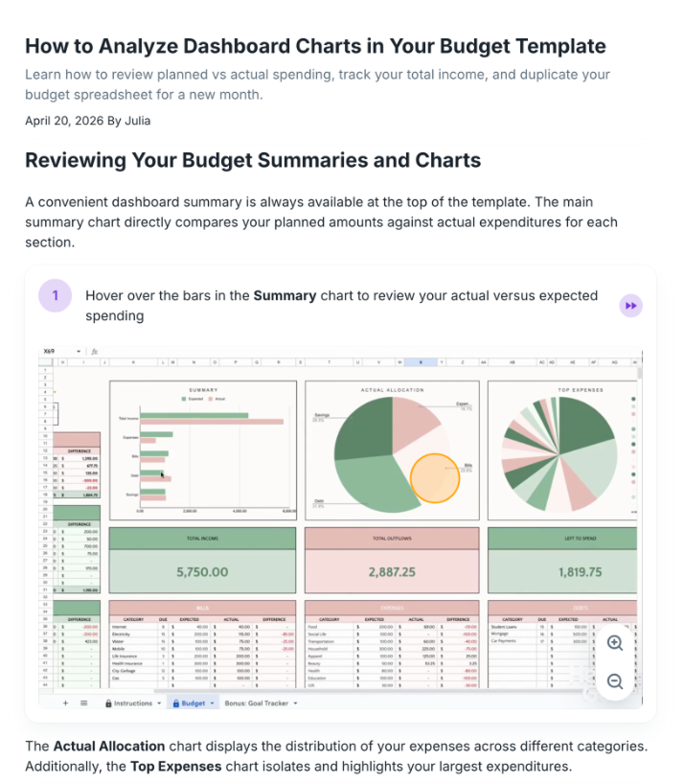Click the Total Outflows 2,887.25 box

[x=392, y=560]
